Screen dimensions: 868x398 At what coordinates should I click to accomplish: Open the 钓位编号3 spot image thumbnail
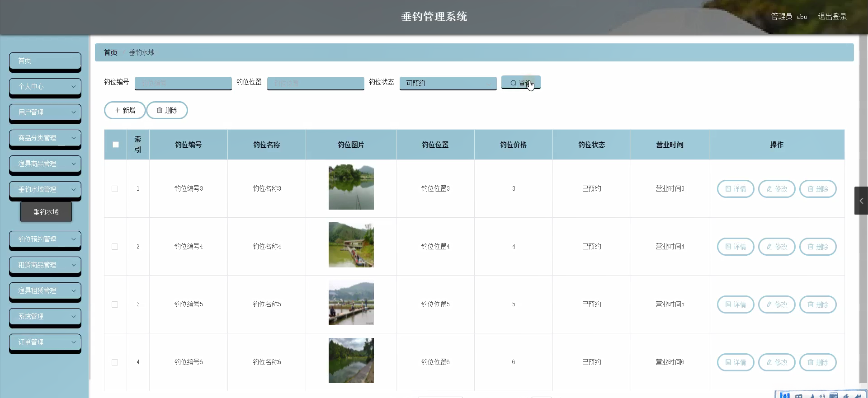(351, 187)
